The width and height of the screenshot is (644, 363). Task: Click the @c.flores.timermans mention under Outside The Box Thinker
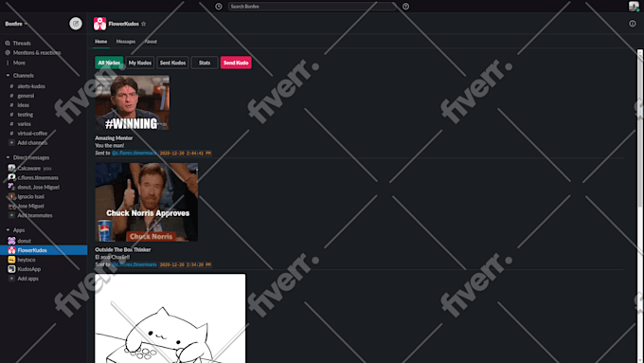tap(134, 264)
